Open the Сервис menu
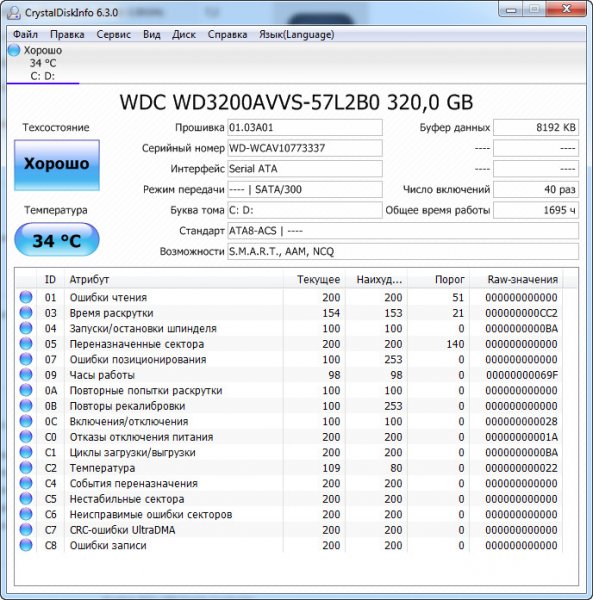The width and height of the screenshot is (593, 600). click(x=114, y=34)
